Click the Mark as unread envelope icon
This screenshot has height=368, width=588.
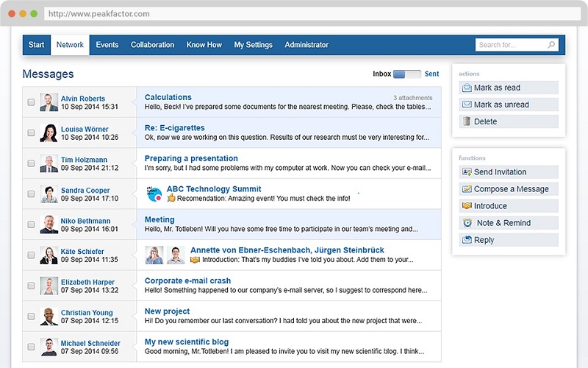[x=467, y=105]
